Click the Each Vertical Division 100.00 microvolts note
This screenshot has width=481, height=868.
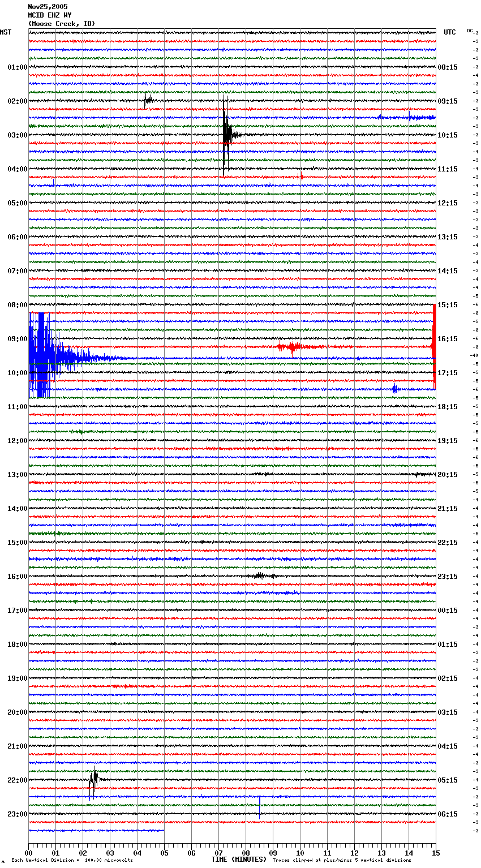pyautogui.click(x=72, y=861)
